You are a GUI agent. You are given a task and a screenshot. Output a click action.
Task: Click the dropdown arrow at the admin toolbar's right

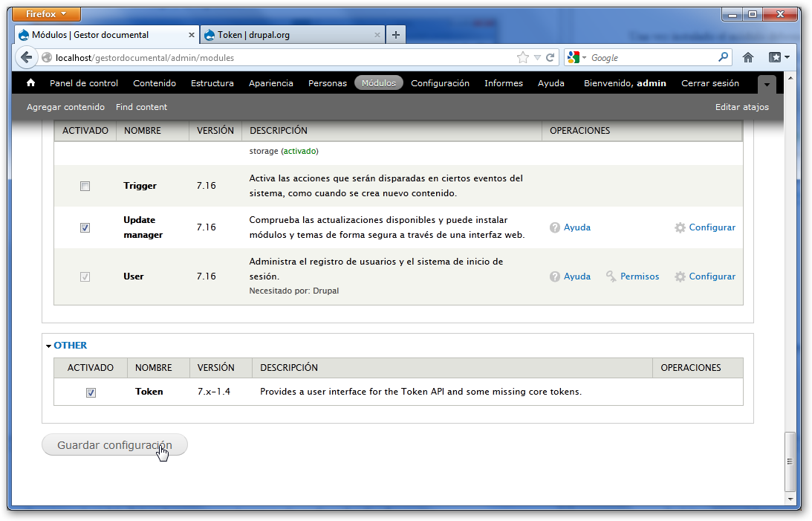coord(766,84)
